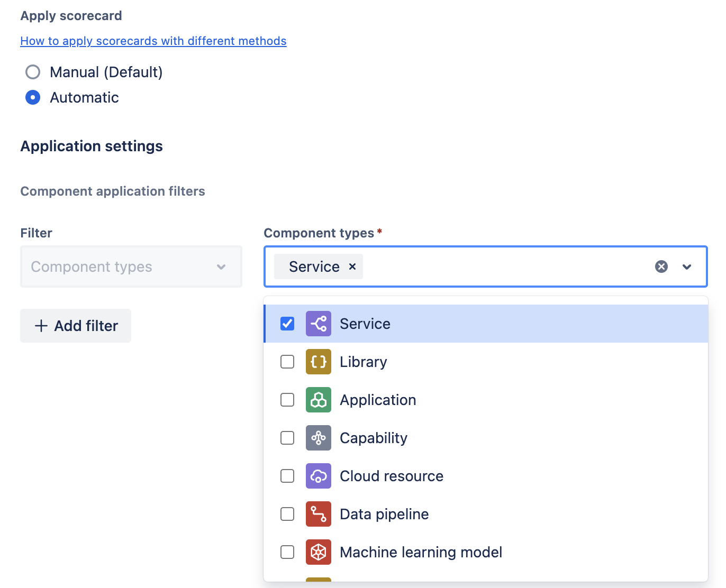The image size is (726, 588).
Task: Click the plus icon on Add filter
Action: pyautogui.click(x=41, y=326)
